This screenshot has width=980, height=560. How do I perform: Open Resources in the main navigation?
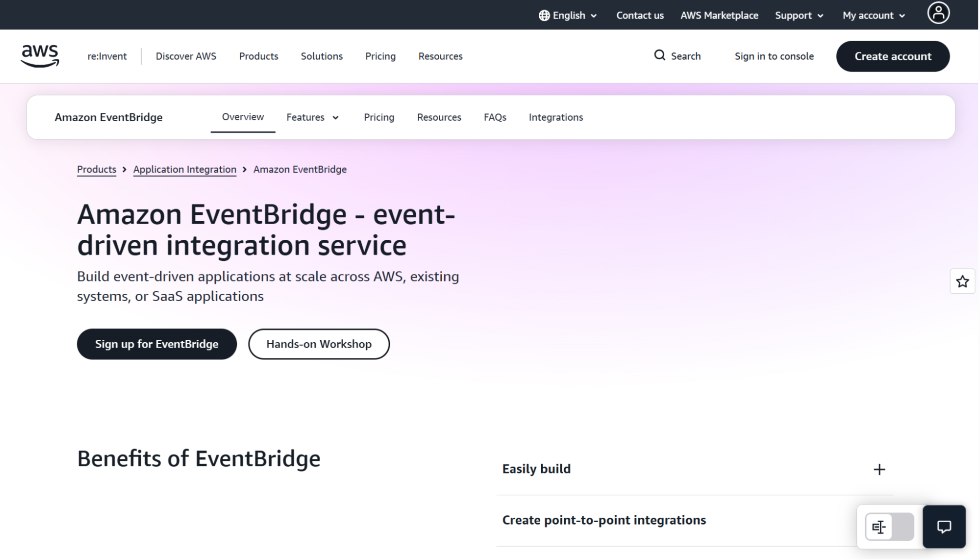tap(440, 56)
